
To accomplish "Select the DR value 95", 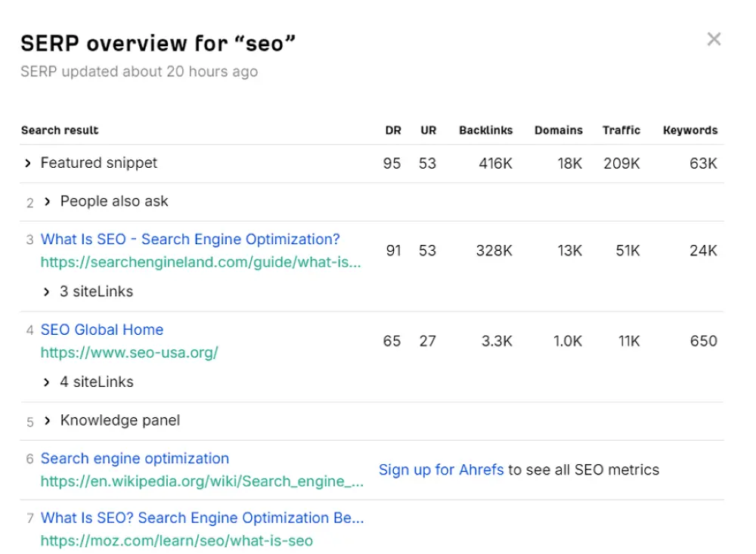I will 392,163.
